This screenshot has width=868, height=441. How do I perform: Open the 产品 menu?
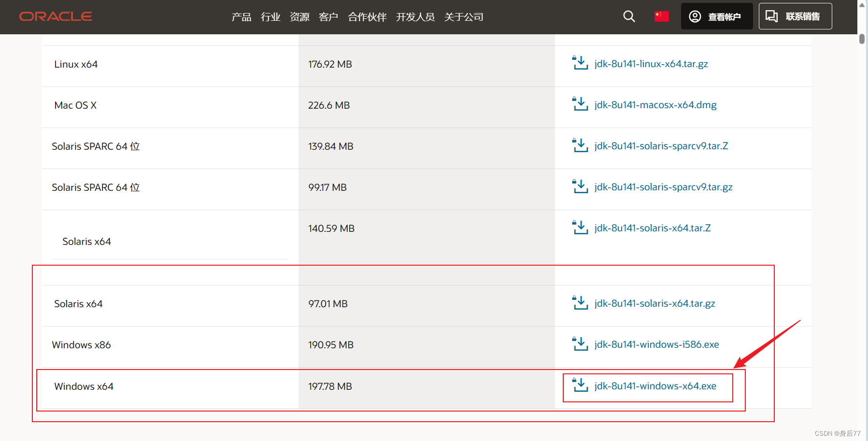click(242, 17)
